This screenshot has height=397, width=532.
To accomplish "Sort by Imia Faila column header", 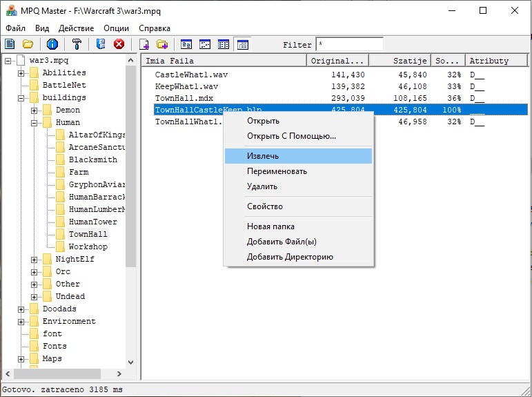I will [x=224, y=61].
